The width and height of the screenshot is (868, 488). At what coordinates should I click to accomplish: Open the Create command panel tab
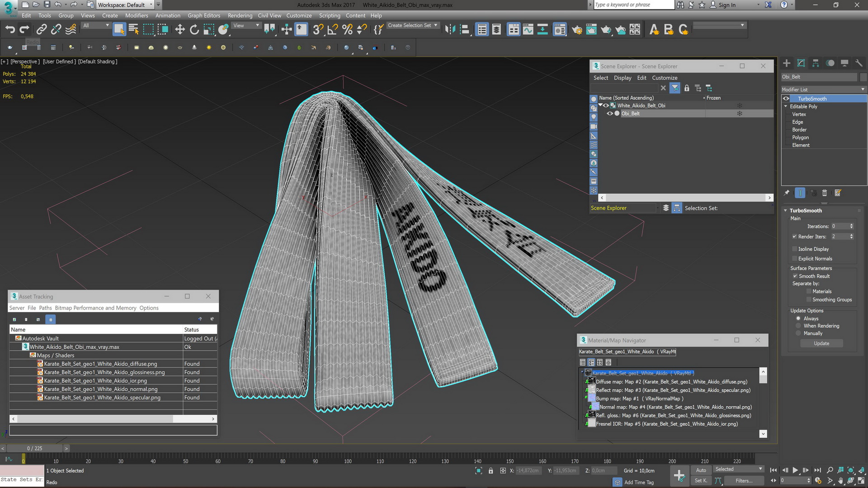click(x=787, y=63)
